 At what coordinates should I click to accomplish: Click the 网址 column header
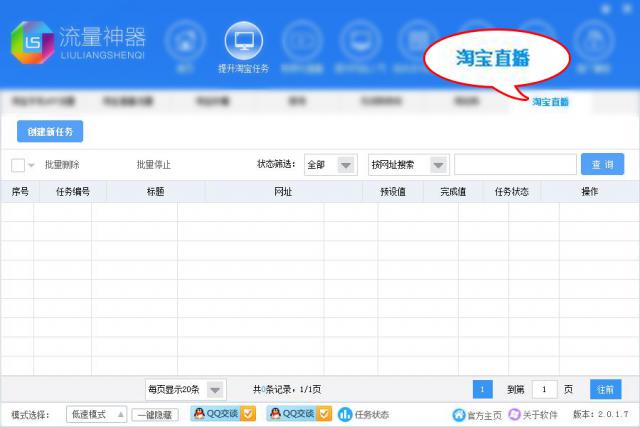pos(283,191)
